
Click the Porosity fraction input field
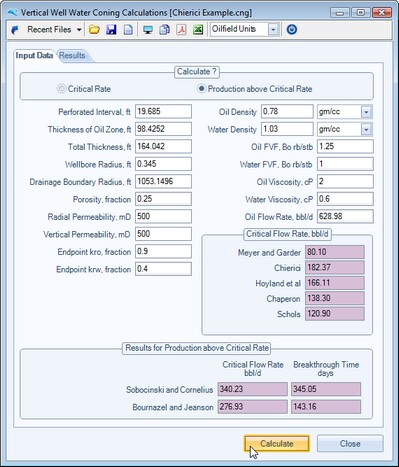tap(163, 199)
